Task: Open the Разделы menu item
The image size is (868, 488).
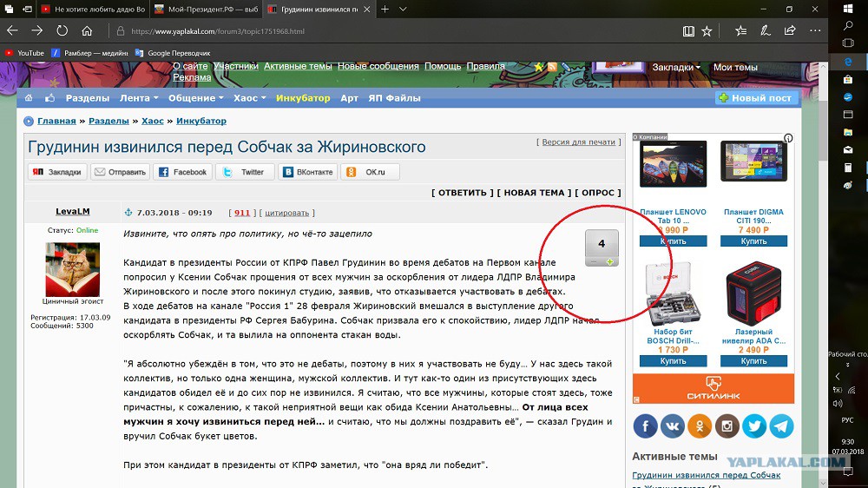Action: pos(88,98)
